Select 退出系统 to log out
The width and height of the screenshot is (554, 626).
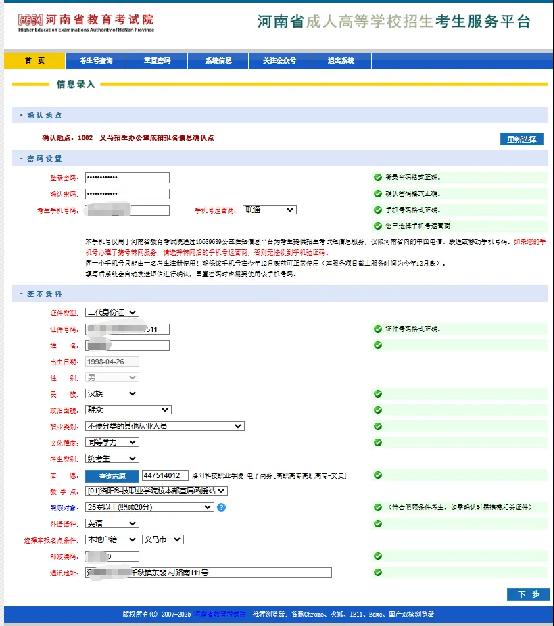click(x=341, y=61)
